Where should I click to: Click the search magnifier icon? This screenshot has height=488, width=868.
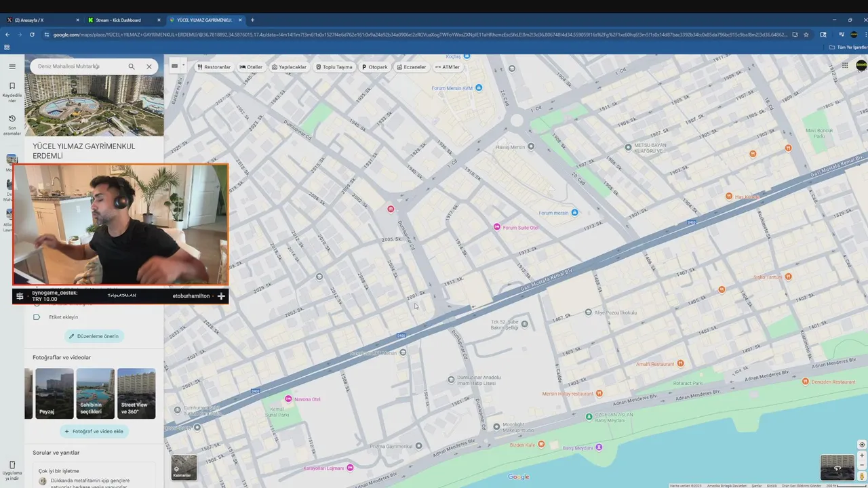[x=132, y=66]
